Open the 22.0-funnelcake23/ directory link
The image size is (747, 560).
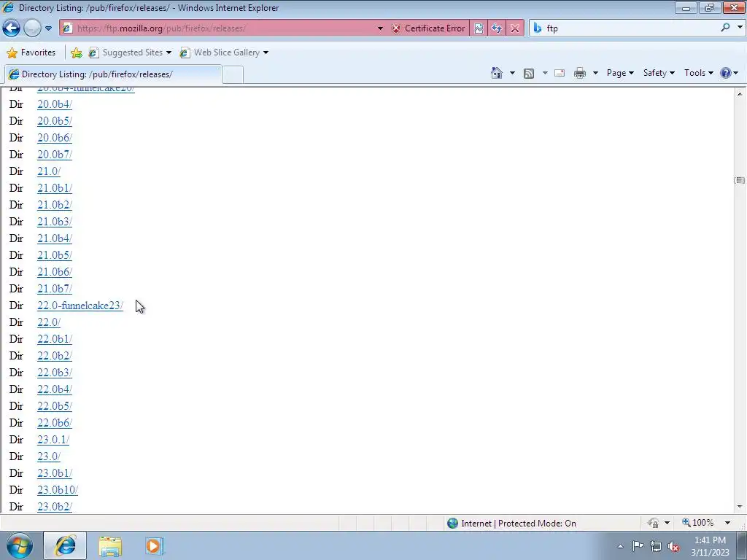point(80,306)
